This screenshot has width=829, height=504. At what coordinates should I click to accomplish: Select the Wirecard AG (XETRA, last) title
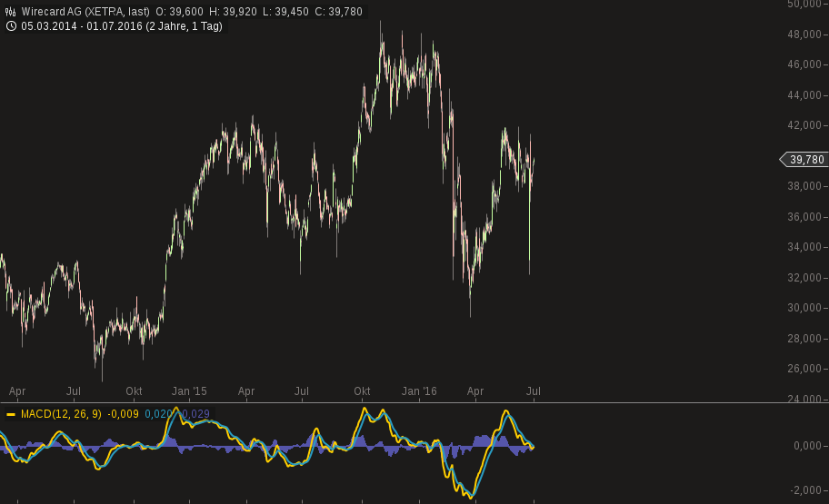(85, 12)
